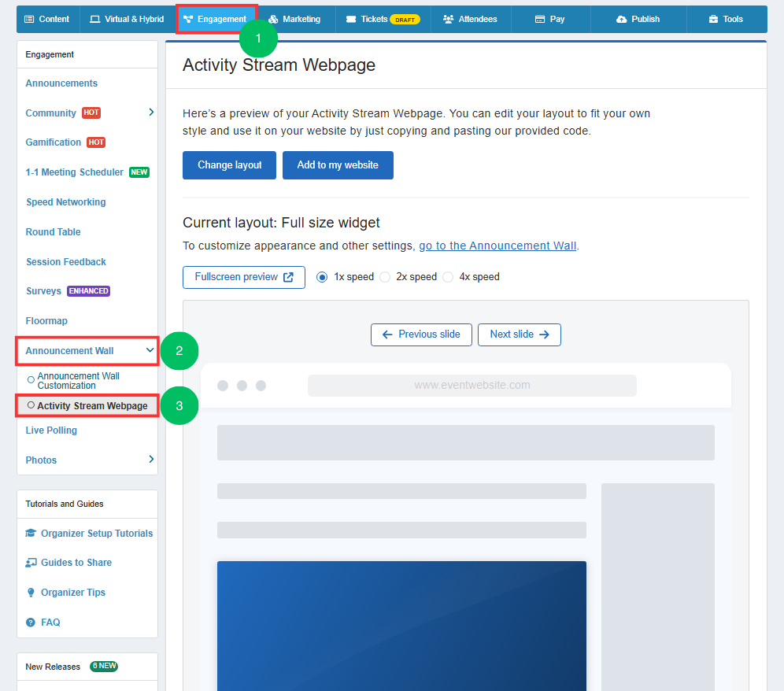Click the Pay credit card icon
This screenshot has height=691, width=784.
tap(540, 19)
